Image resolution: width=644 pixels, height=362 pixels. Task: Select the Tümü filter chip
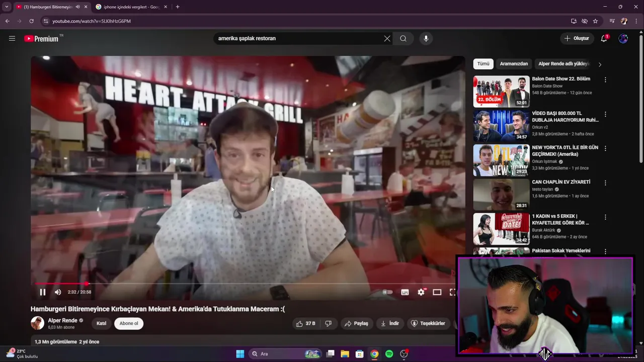tap(483, 64)
